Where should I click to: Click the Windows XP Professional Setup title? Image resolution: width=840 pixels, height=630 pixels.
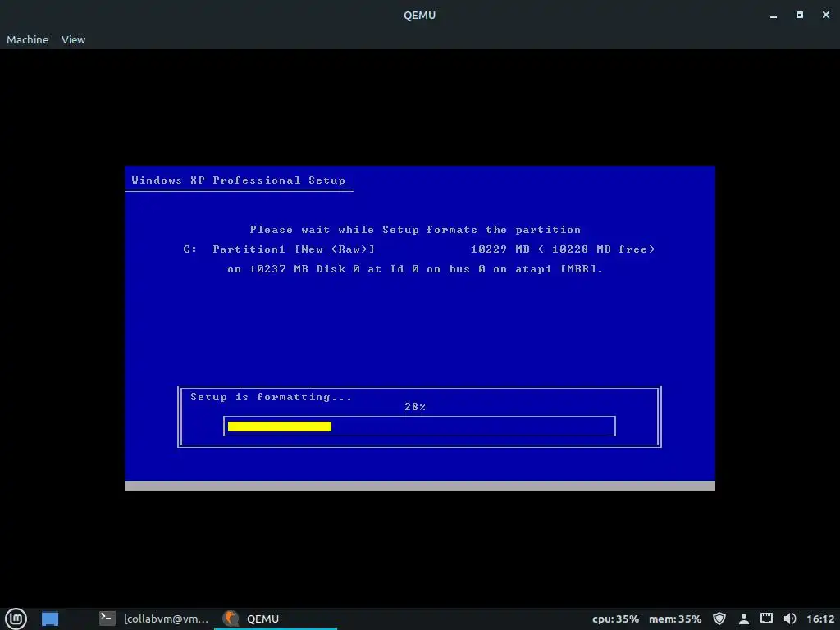(x=239, y=180)
